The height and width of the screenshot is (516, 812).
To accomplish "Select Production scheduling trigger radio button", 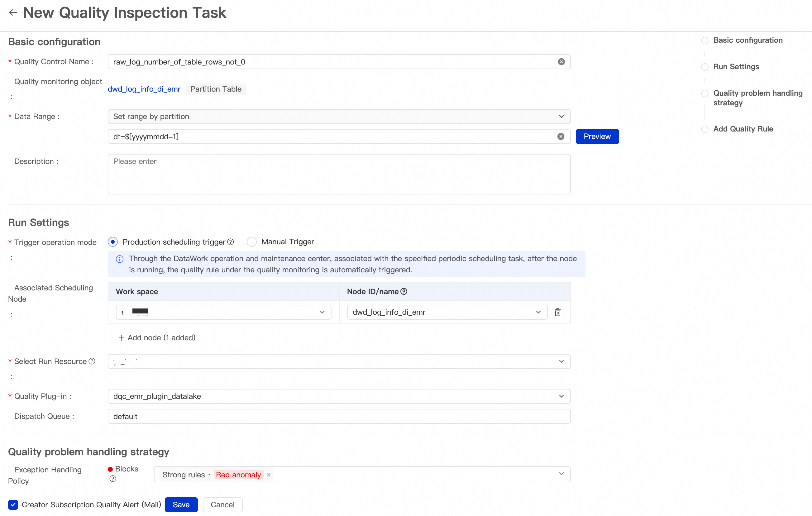I will [x=112, y=242].
